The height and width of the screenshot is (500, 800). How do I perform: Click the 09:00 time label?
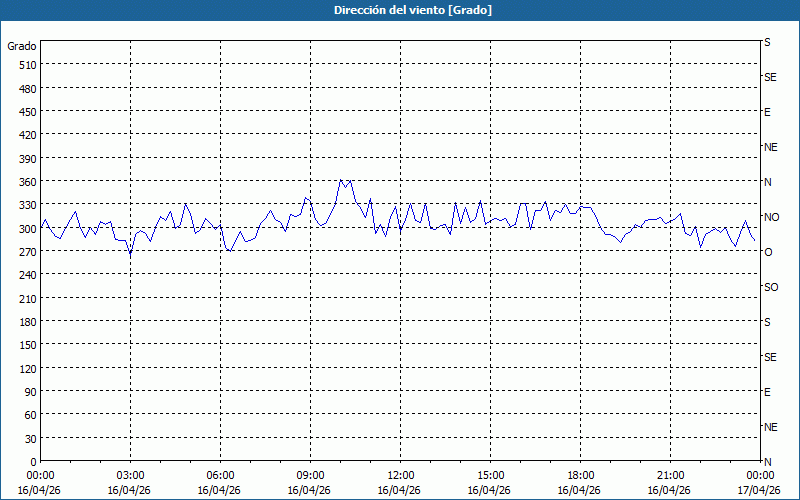pos(310,476)
